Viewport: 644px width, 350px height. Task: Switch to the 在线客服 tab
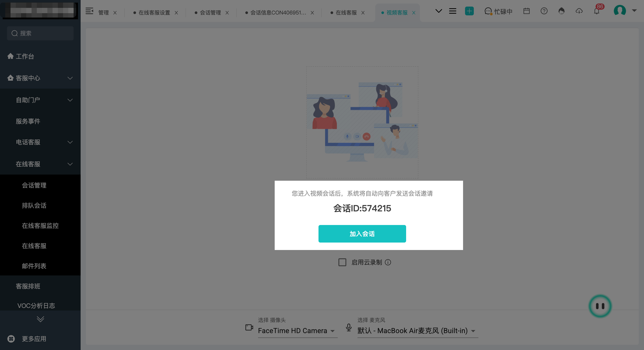pos(346,12)
